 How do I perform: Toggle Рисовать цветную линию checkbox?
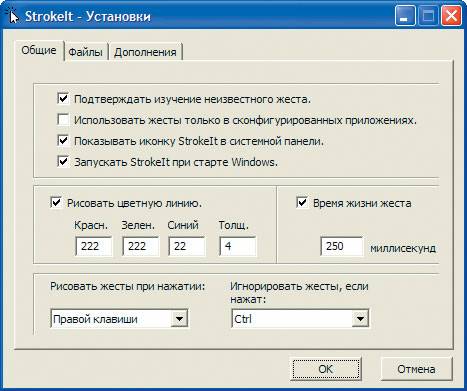point(56,203)
